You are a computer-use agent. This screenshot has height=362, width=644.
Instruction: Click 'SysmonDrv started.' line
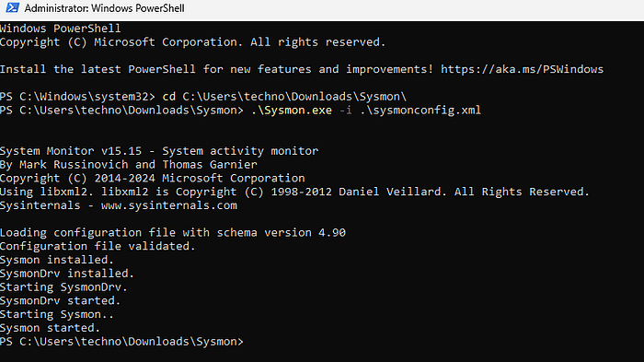pyautogui.click(x=61, y=300)
